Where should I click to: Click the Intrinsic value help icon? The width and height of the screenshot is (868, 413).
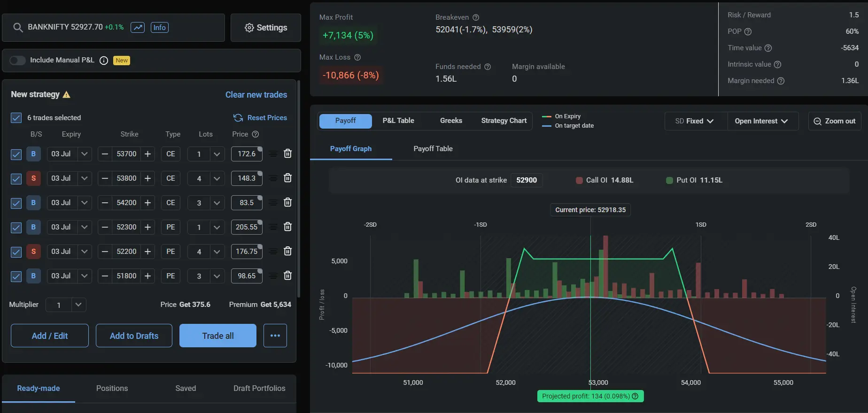point(778,64)
